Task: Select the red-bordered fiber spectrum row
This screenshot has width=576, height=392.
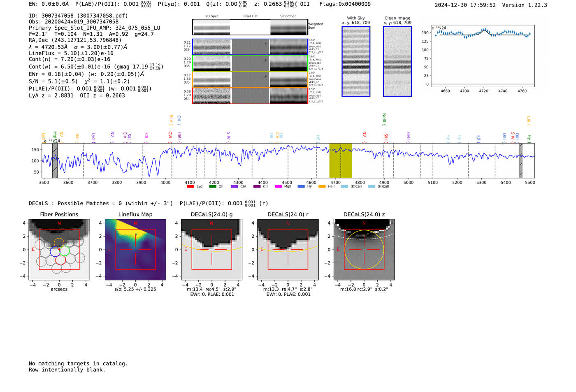Action: pos(250,96)
